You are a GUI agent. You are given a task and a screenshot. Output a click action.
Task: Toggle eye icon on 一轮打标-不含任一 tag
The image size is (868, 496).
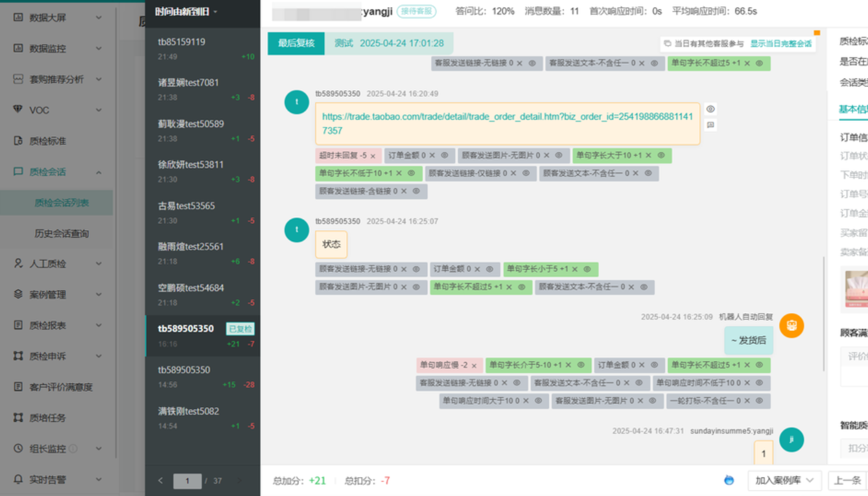(x=759, y=401)
